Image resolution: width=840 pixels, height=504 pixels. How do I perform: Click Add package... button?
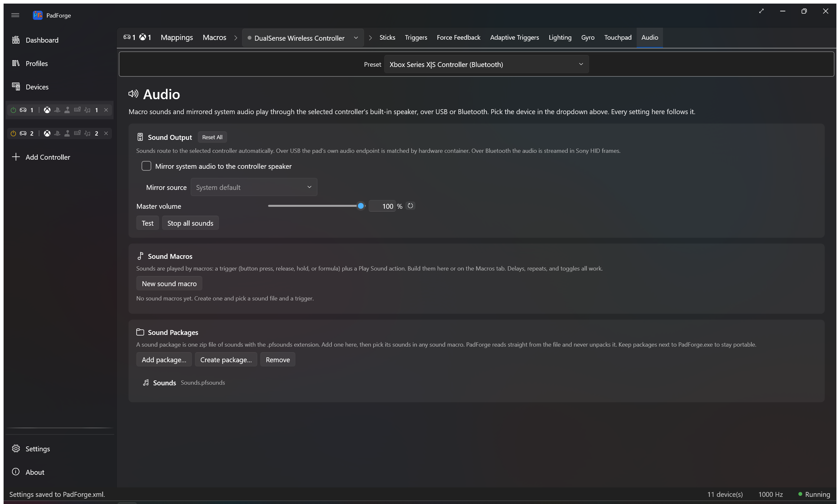tap(164, 360)
